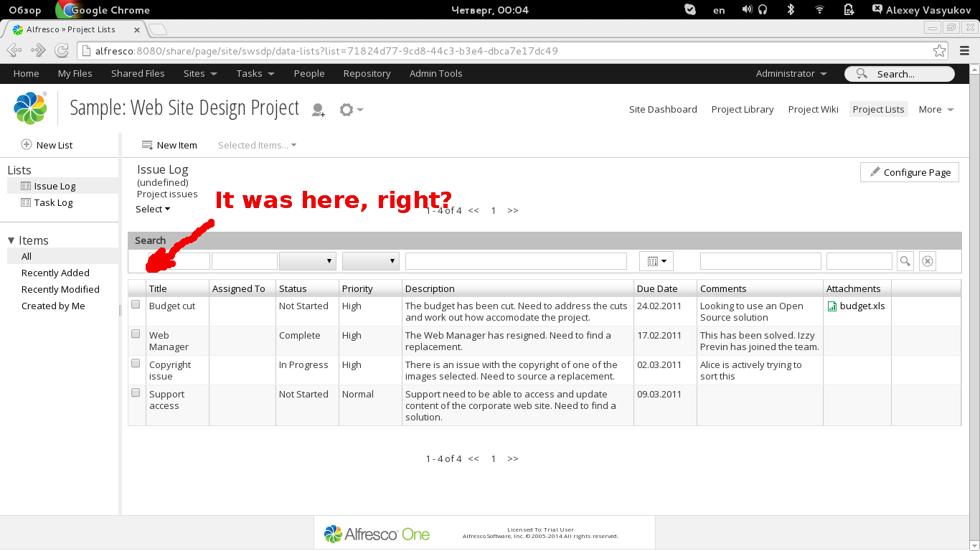
Task: Bookmark this page with star icon
Action: 939,51
